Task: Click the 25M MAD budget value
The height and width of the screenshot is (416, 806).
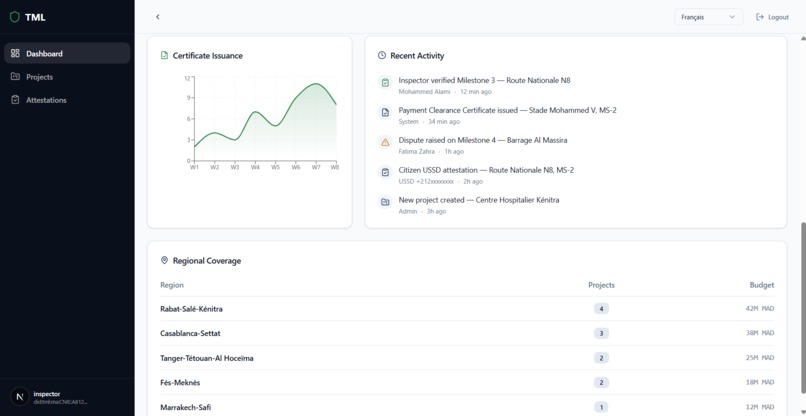Action: click(x=760, y=358)
